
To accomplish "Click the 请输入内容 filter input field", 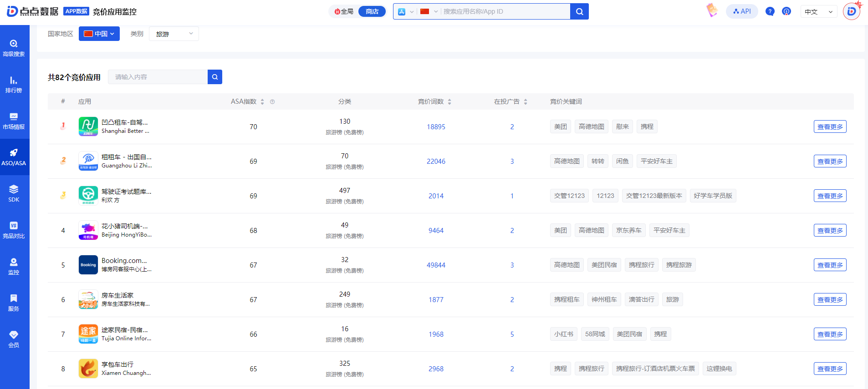I will pos(158,77).
